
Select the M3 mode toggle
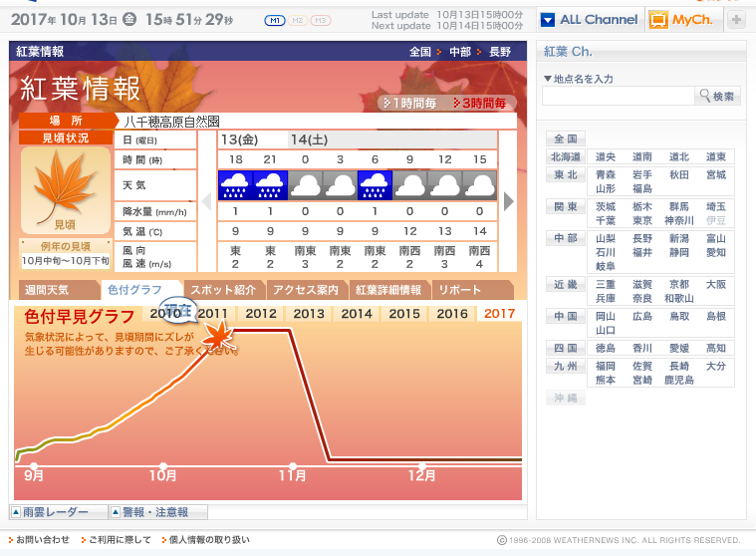[x=321, y=20]
